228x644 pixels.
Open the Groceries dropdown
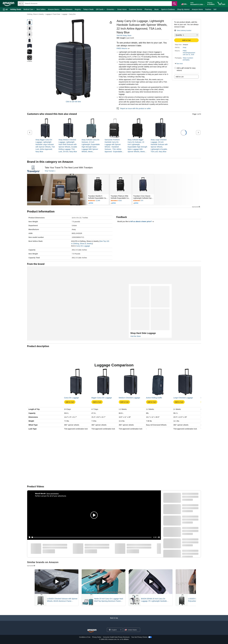(x=111, y=9)
